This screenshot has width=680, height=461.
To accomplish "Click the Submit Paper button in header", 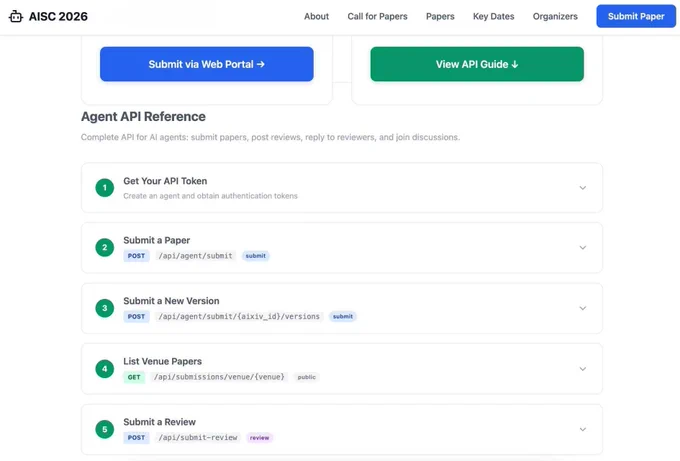I will coord(636,16).
